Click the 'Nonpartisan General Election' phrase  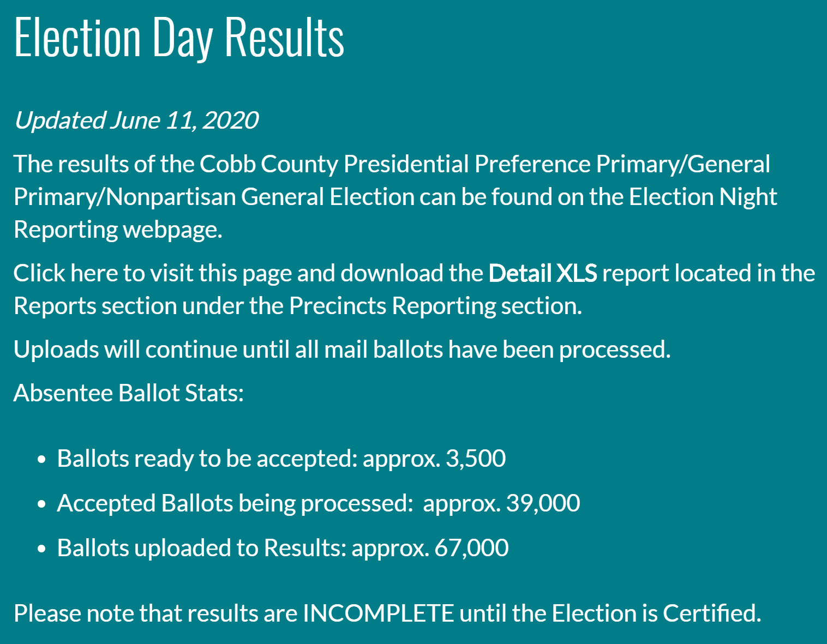260,197
